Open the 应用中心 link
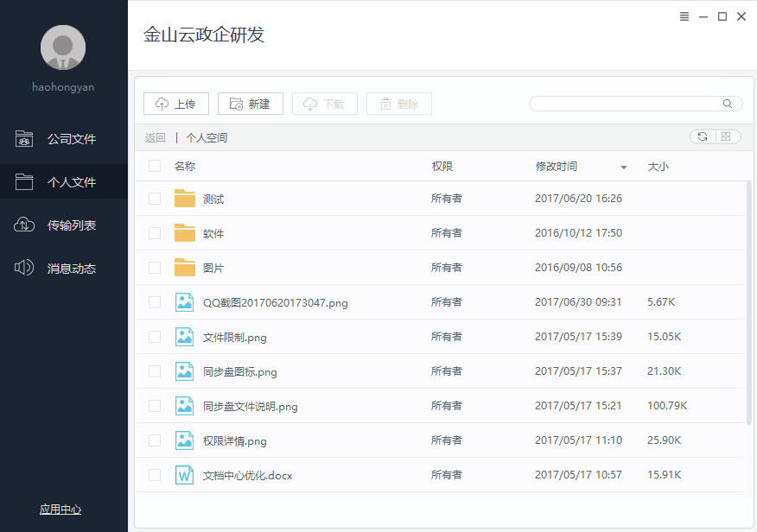The height and width of the screenshot is (532, 757). (60, 510)
